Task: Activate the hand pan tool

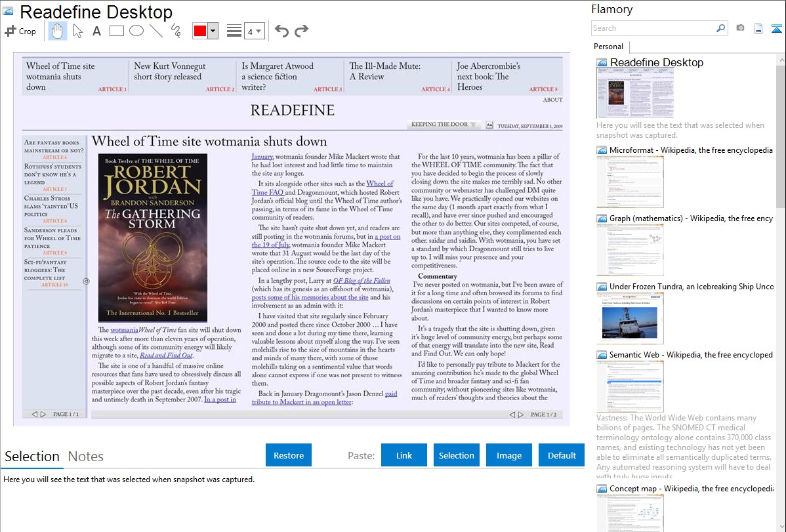Action: coord(57,31)
